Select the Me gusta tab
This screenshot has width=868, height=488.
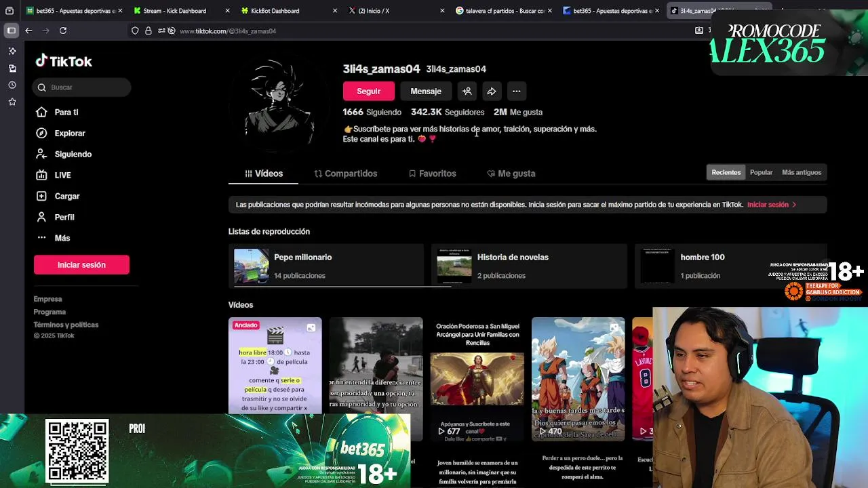point(511,174)
